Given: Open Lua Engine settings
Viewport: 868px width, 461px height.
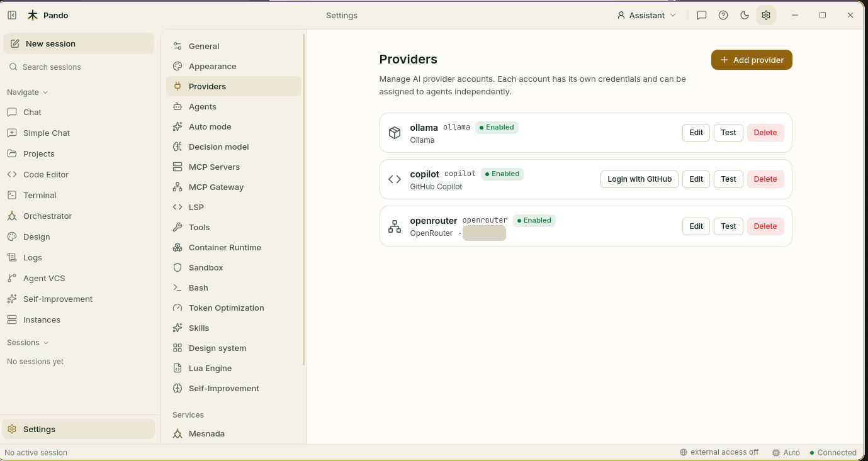Looking at the screenshot, I should 234,368.
